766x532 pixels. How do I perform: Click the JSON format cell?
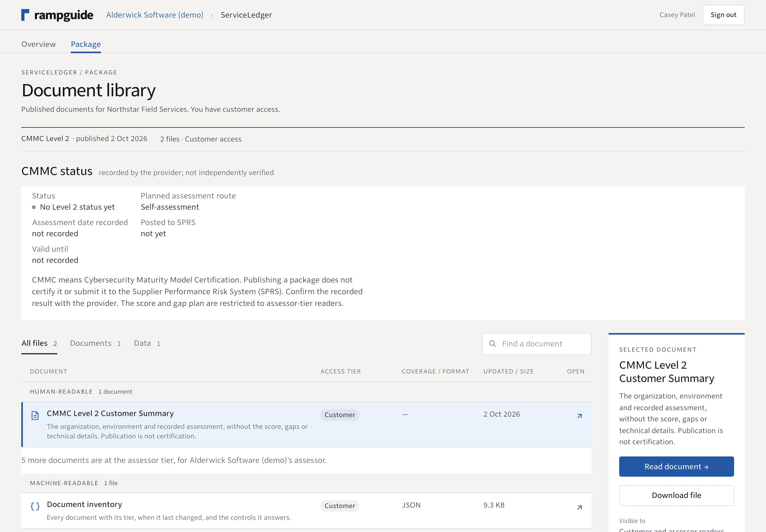[x=411, y=505]
